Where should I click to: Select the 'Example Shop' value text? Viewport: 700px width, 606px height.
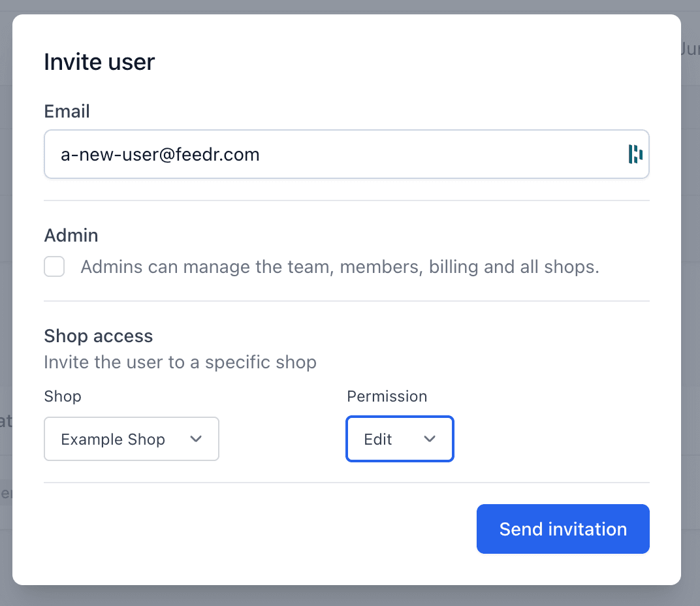[x=113, y=439]
